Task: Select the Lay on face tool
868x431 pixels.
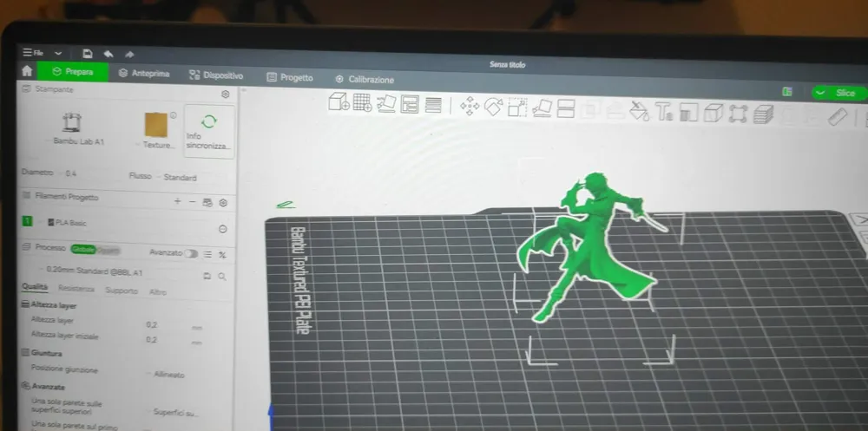Action: 542,108
